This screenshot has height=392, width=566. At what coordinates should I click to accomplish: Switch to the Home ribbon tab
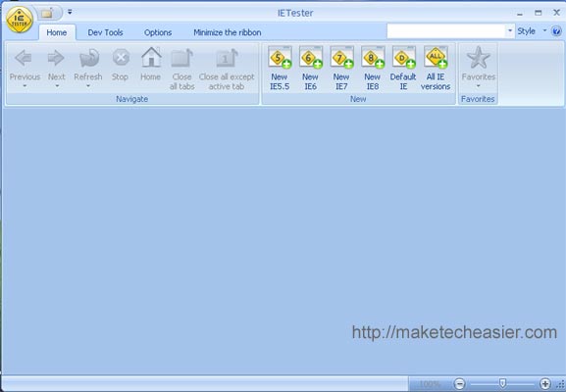coord(57,32)
